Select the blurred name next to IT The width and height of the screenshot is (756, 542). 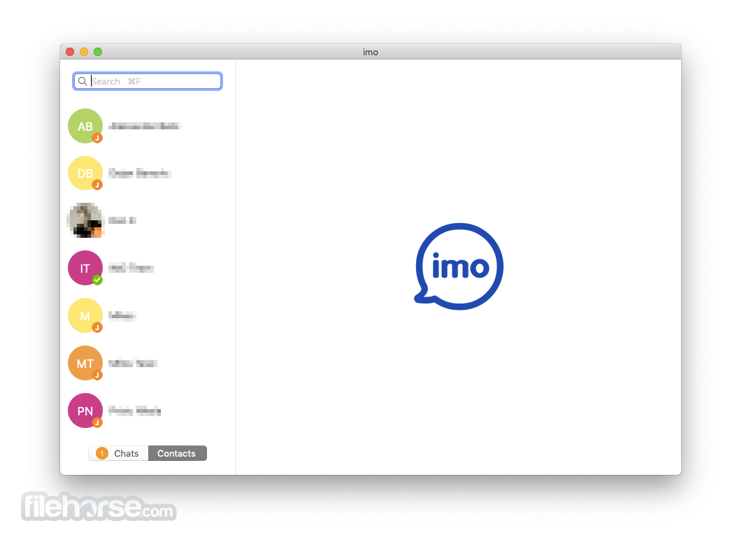pyautogui.click(x=131, y=268)
